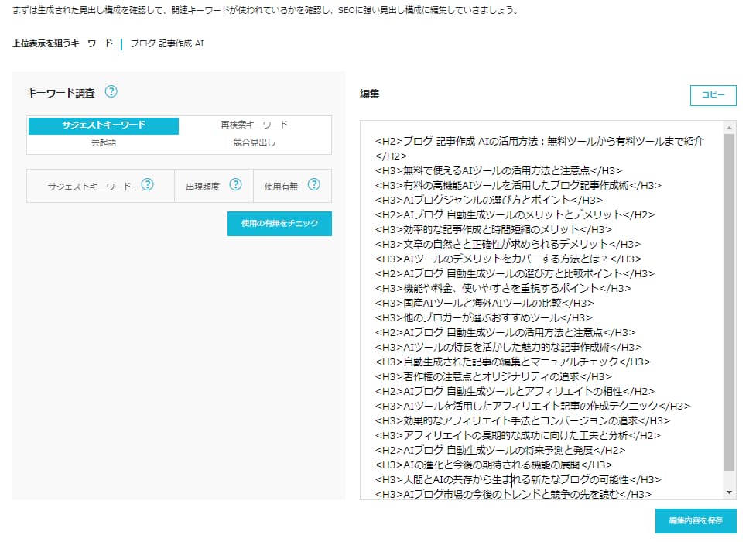Click scrollbar up arrow in editor

tap(729, 128)
